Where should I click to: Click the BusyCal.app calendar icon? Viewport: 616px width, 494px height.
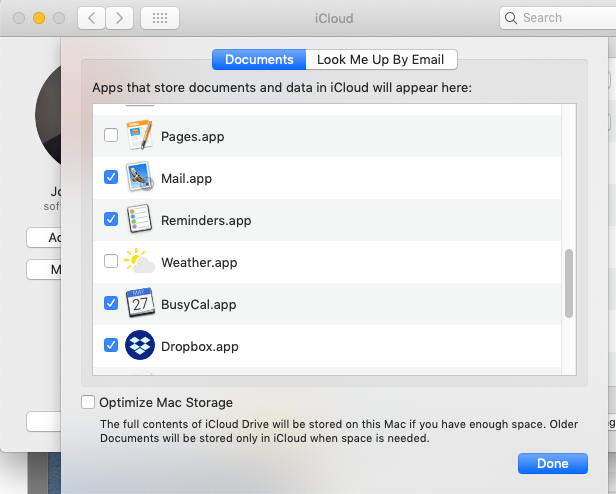coord(139,304)
